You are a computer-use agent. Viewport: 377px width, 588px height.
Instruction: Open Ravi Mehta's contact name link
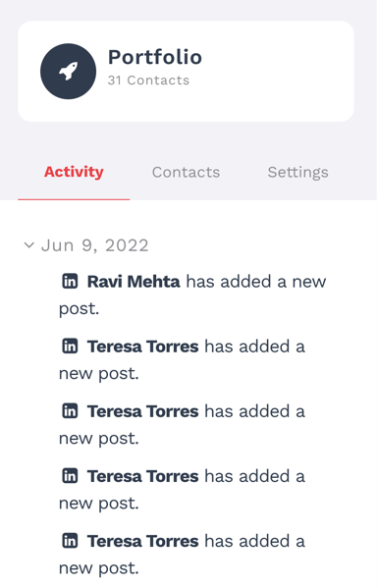(x=134, y=282)
